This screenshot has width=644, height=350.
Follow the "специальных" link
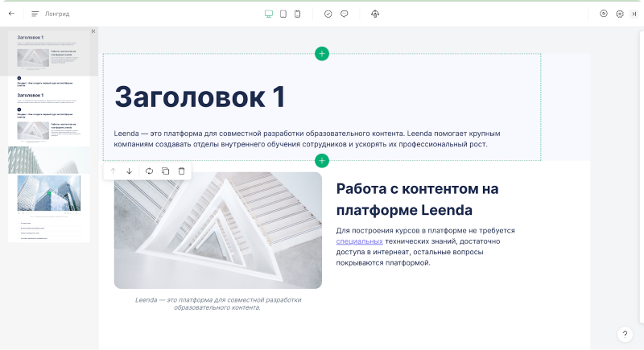[x=359, y=241]
